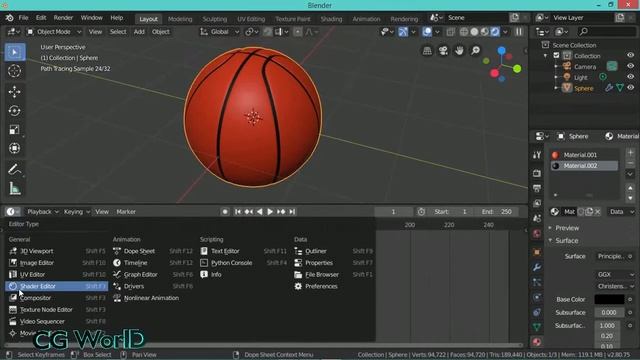Click the zoom magnifier icon in viewport
This screenshot has height=360, width=640.
coord(476,51)
